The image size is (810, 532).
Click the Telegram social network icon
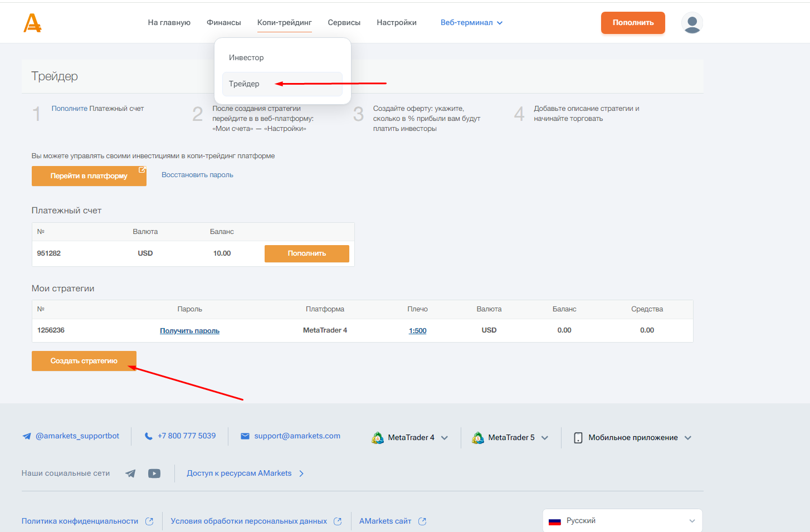click(130, 474)
